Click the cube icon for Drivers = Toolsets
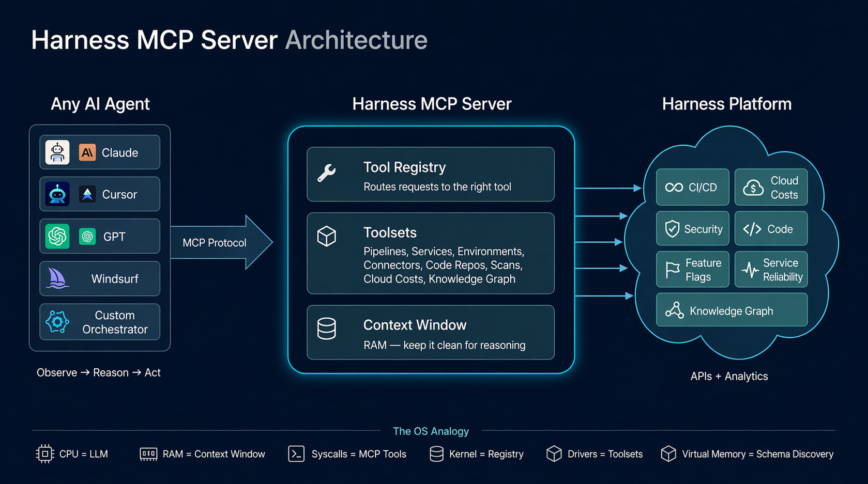This screenshot has width=868, height=484. (x=554, y=454)
